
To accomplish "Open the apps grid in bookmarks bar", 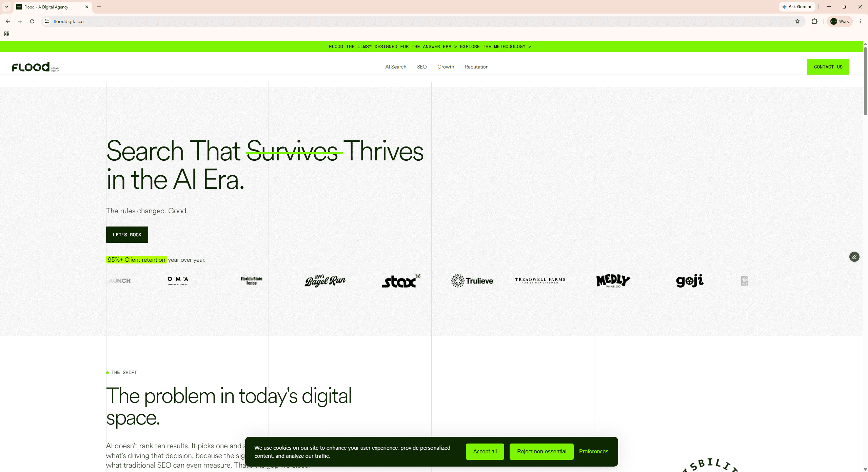I will click(x=7, y=34).
